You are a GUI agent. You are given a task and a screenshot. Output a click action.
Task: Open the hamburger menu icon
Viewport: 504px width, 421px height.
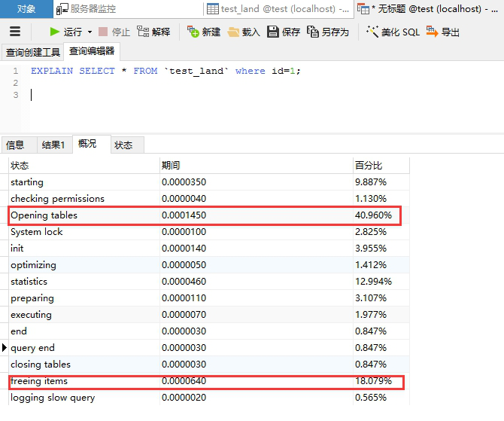[15, 32]
